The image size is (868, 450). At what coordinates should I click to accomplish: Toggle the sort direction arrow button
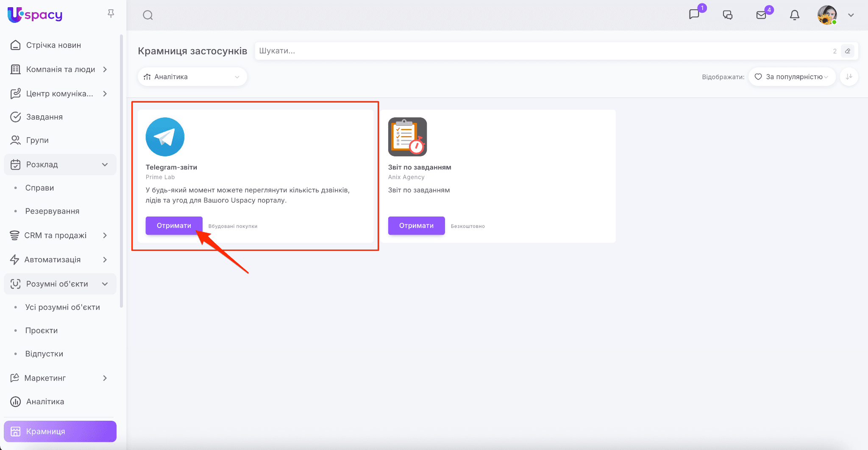[849, 77]
